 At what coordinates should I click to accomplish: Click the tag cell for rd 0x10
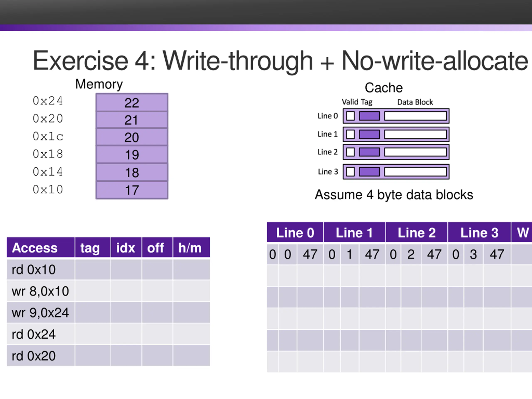tap(93, 269)
